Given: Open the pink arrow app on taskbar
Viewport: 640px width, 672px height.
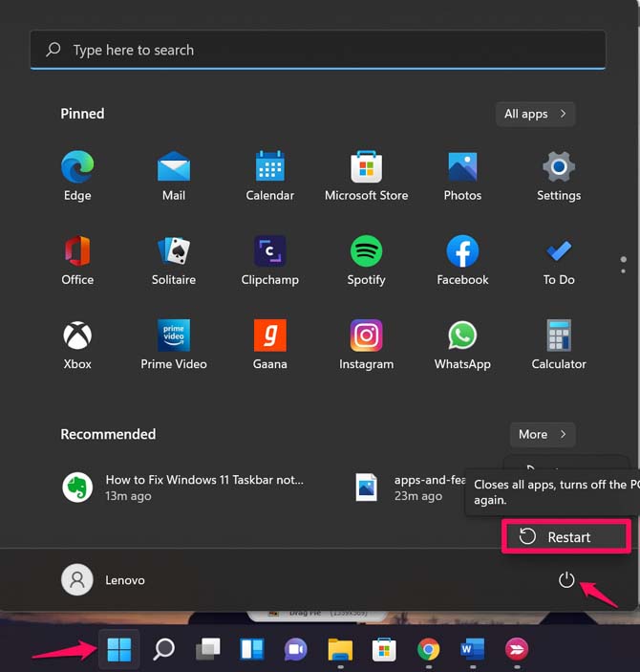Looking at the screenshot, I should [517, 649].
